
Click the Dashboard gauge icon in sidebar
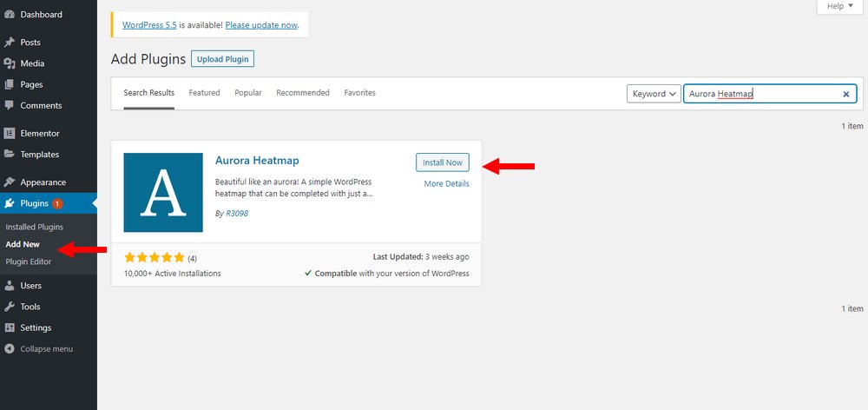pyautogui.click(x=10, y=15)
